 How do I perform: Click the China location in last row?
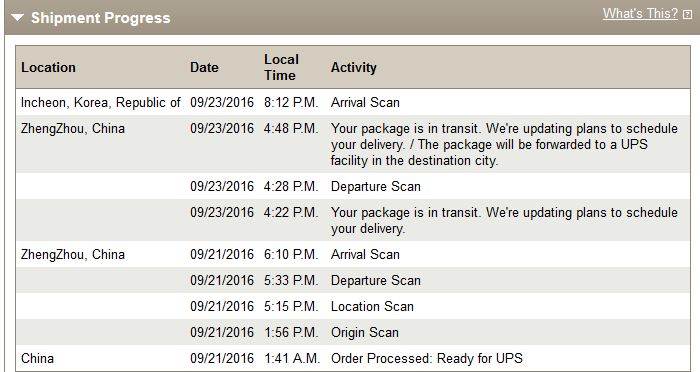[38, 358]
